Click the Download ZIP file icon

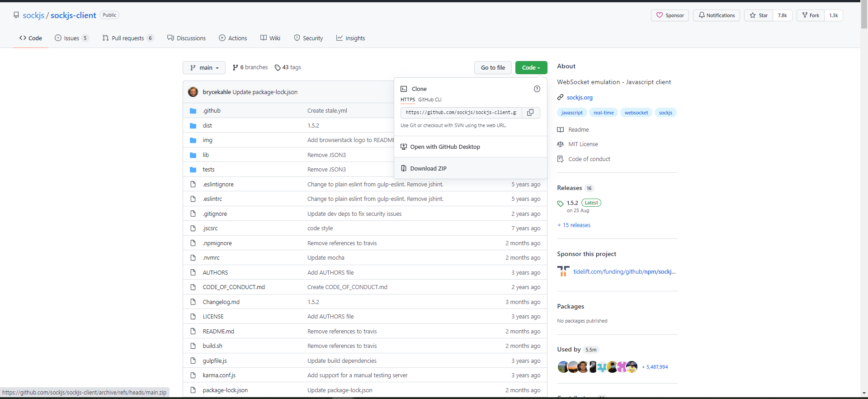tap(404, 168)
